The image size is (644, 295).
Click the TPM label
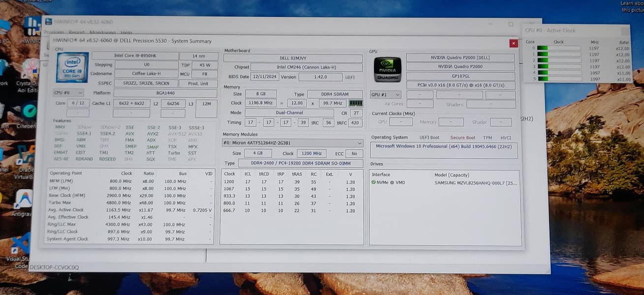[487, 138]
